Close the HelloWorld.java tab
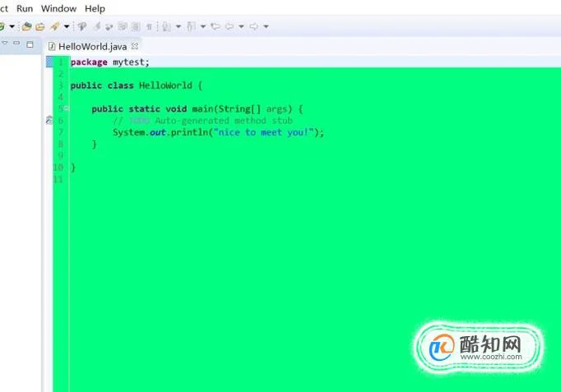This screenshot has height=392, width=561. (x=135, y=46)
